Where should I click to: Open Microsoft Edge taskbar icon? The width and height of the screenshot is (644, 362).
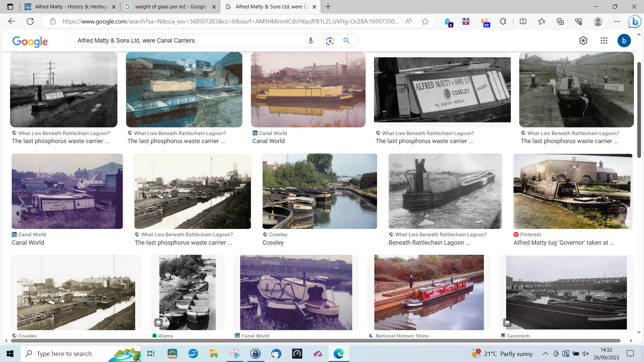coord(339,354)
